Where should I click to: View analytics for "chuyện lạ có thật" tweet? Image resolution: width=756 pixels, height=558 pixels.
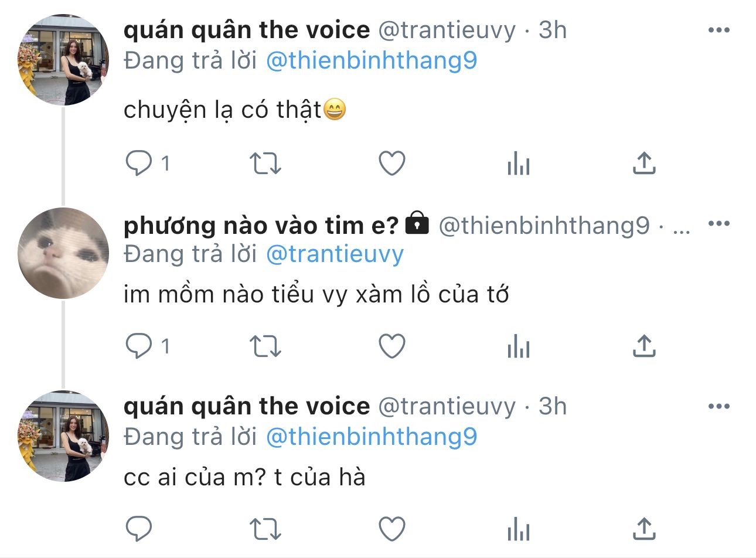coord(518,164)
